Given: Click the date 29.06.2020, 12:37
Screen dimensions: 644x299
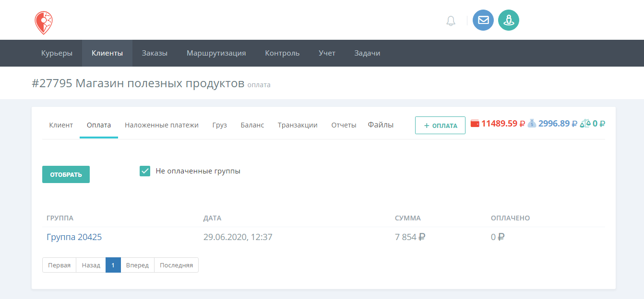Looking at the screenshot, I should (x=238, y=237).
